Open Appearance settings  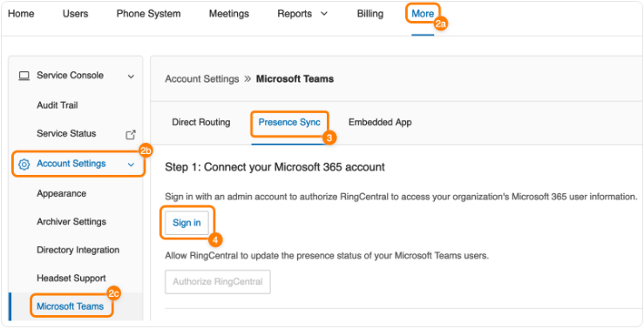(x=61, y=193)
